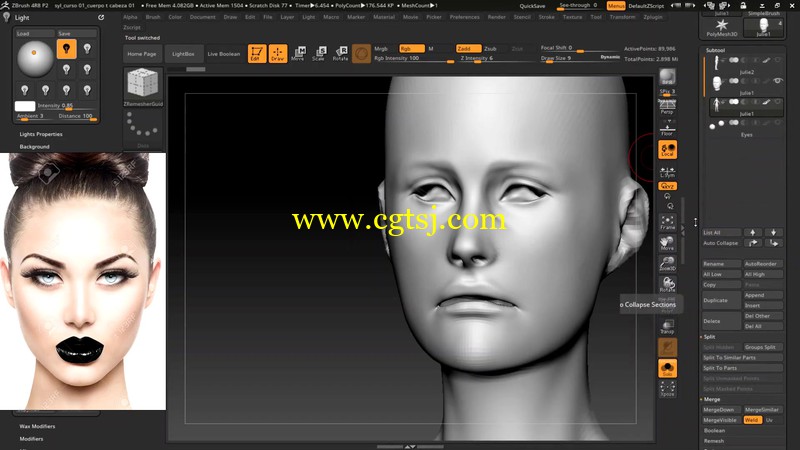800x450 pixels.
Task: Toggle the Weld option in Merge
Action: pos(752,420)
